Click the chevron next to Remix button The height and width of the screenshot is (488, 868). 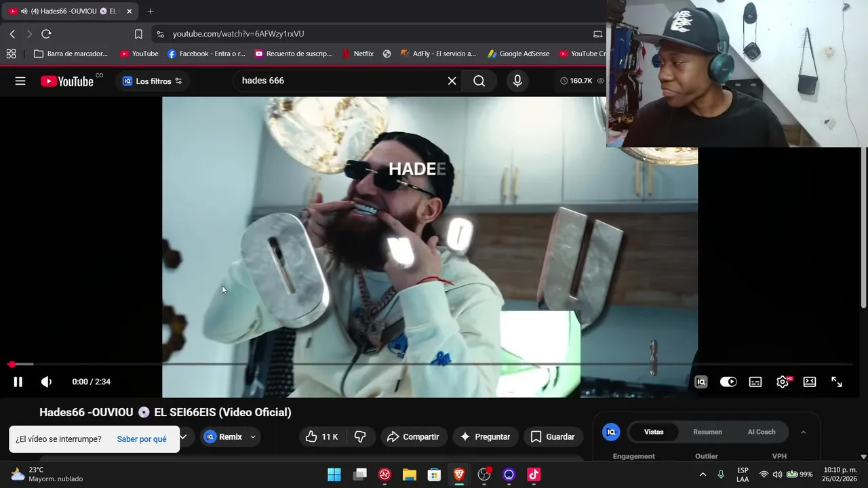(253, 437)
